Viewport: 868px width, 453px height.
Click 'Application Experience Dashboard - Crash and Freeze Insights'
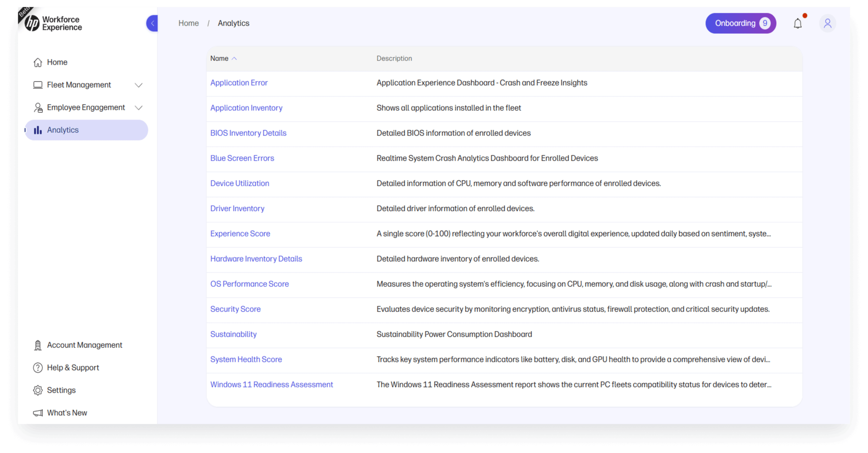[x=482, y=83]
